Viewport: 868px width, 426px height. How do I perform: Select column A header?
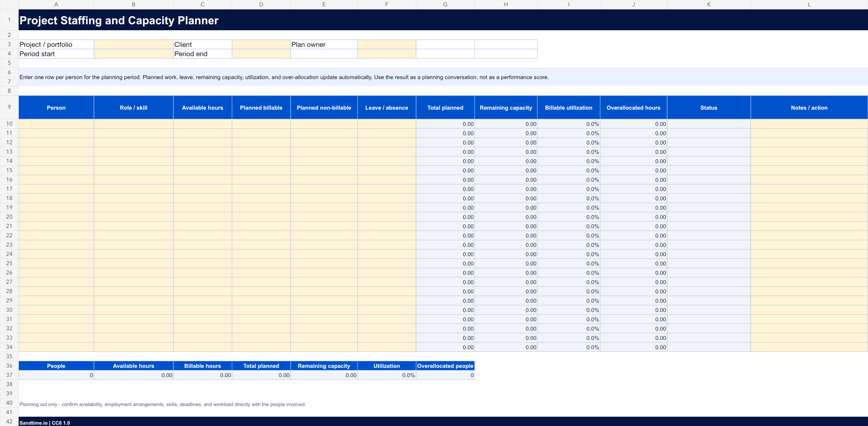tap(56, 4)
